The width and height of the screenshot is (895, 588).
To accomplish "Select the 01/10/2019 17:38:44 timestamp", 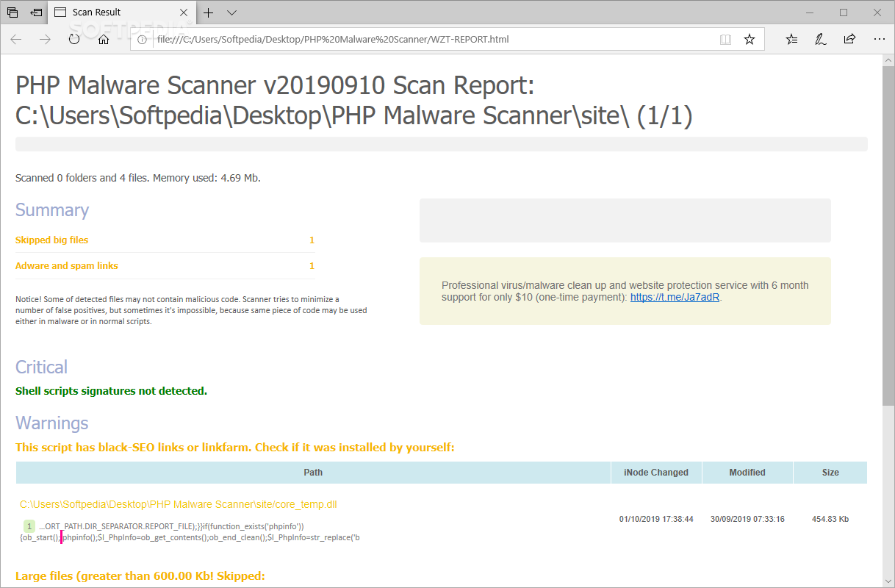I will [656, 519].
